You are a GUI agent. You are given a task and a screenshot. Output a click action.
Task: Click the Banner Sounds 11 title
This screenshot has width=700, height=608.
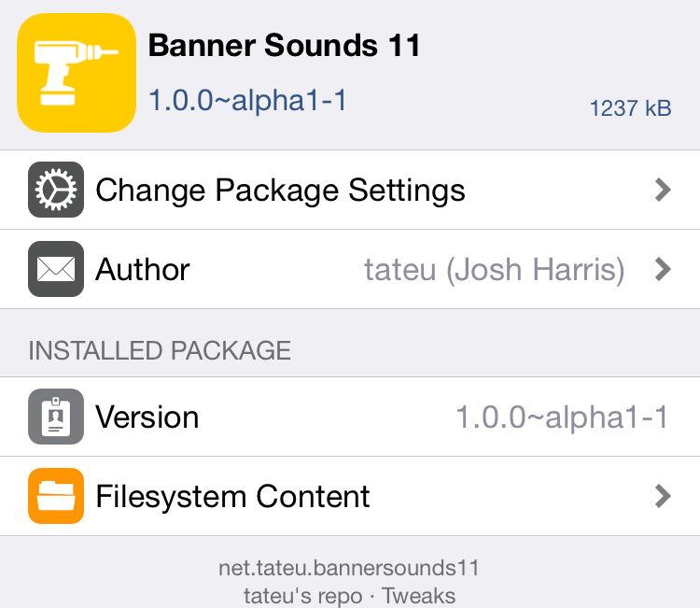[285, 46]
